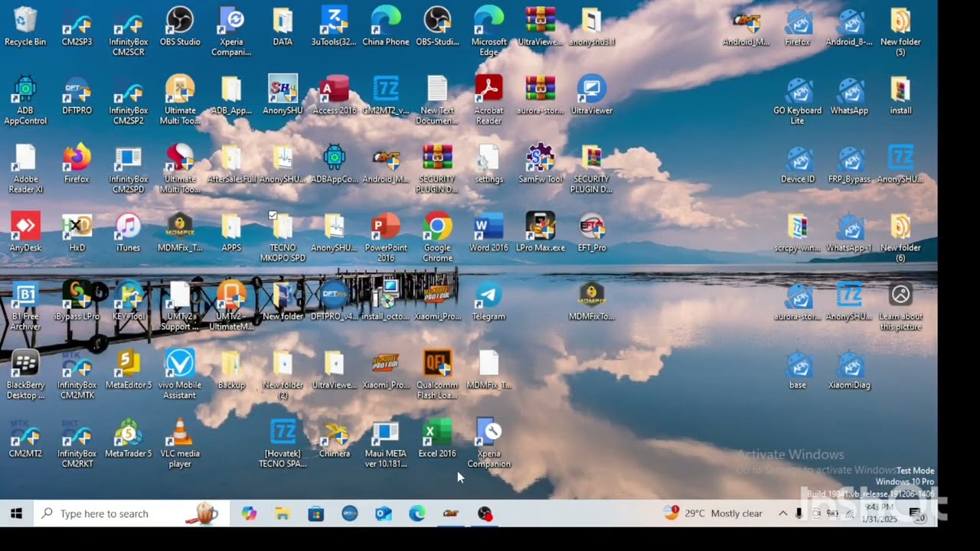Screen dimensions: 980x551
Task: Open the settings file icon
Action: [x=488, y=164]
